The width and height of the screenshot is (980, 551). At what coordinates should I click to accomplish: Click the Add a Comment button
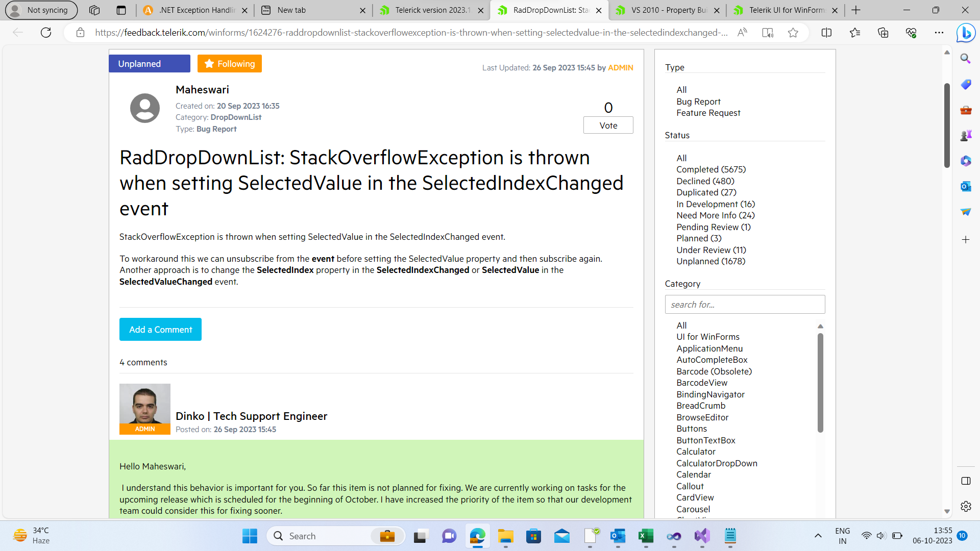(x=160, y=330)
